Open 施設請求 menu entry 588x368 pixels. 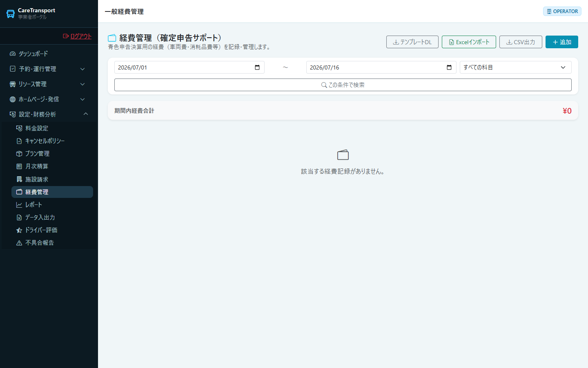pos(52,179)
